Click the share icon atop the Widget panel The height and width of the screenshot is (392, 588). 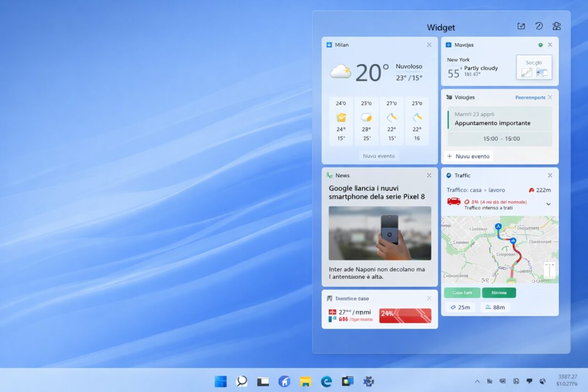(521, 26)
